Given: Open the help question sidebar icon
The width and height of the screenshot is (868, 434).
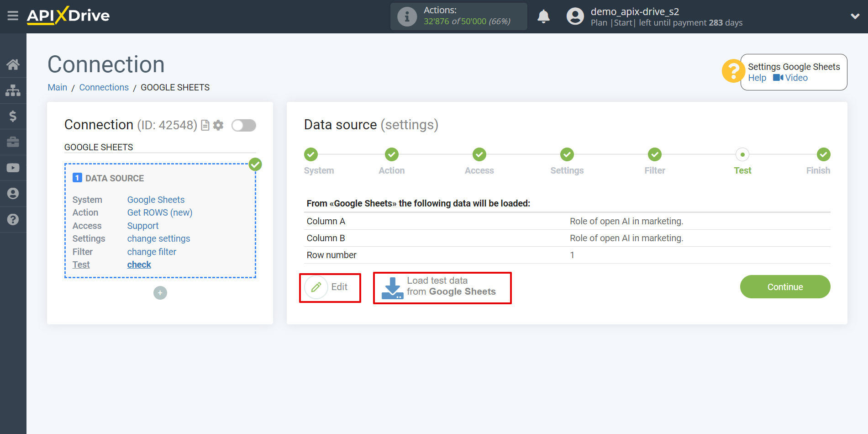Looking at the screenshot, I should point(13,220).
